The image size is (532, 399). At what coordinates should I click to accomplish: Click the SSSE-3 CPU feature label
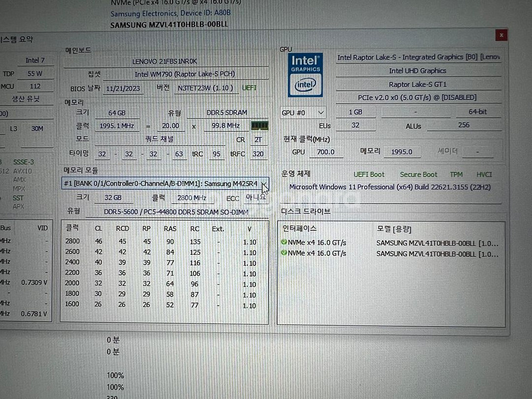(x=23, y=162)
